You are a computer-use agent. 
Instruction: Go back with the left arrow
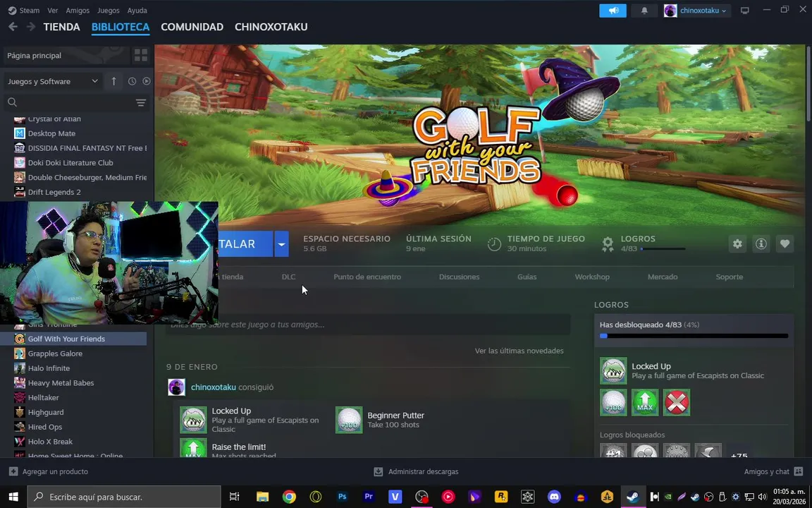(x=13, y=27)
